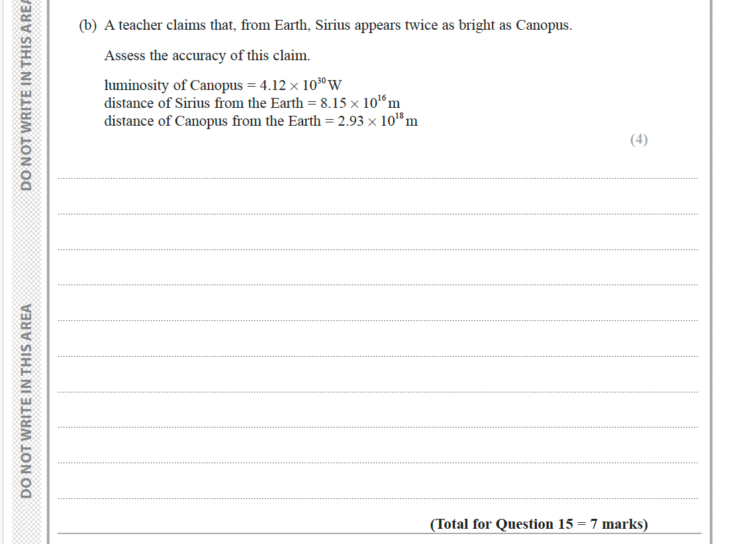
Task: Click the last dotted answer line
Action: pyautogui.click(x=377, y=498)
